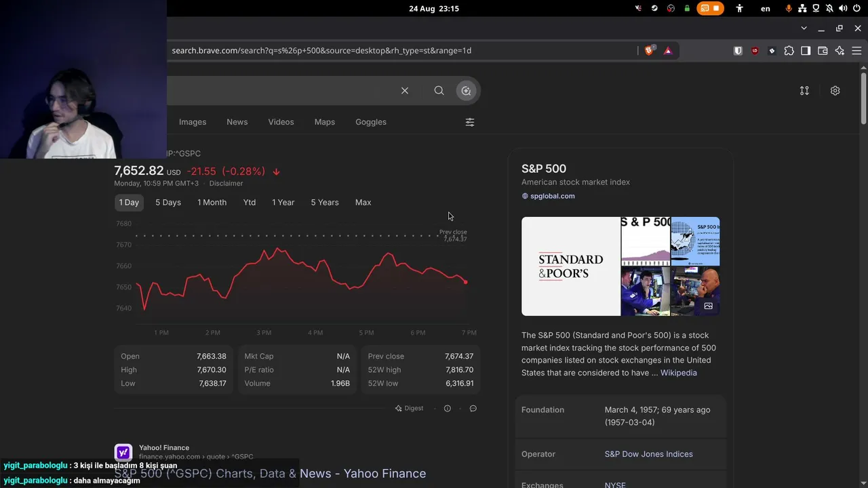Click the 52W high value '7,816.70'
Viewport: 868px width, 488px height.
[x=459, y=370]
